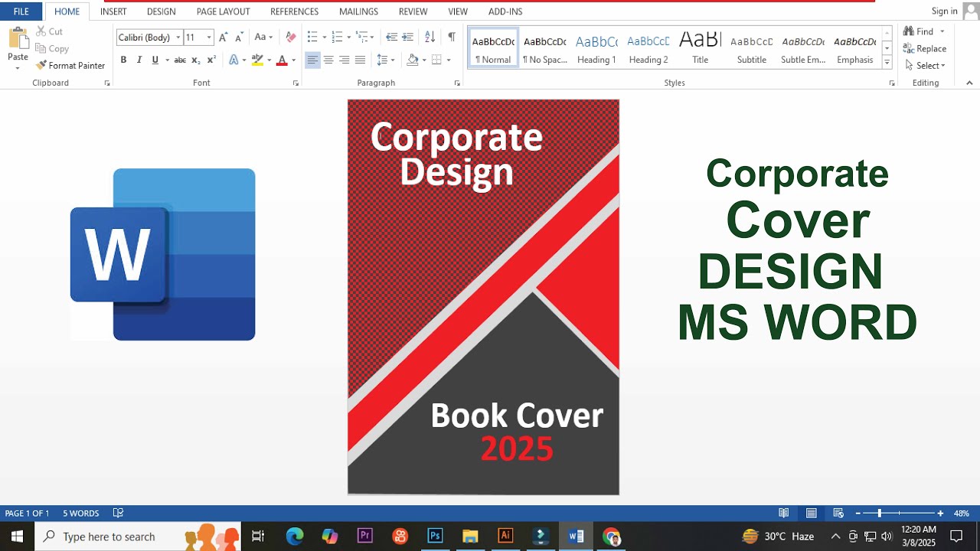980x551 pixels.
Task: Justify the paragraph text
Action: 360,60
